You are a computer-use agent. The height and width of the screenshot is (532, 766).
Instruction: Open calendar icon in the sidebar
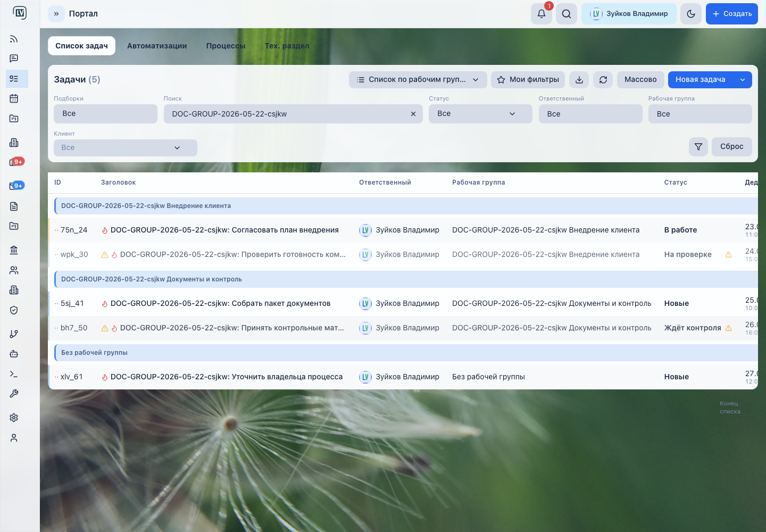[x=14, y=98]
